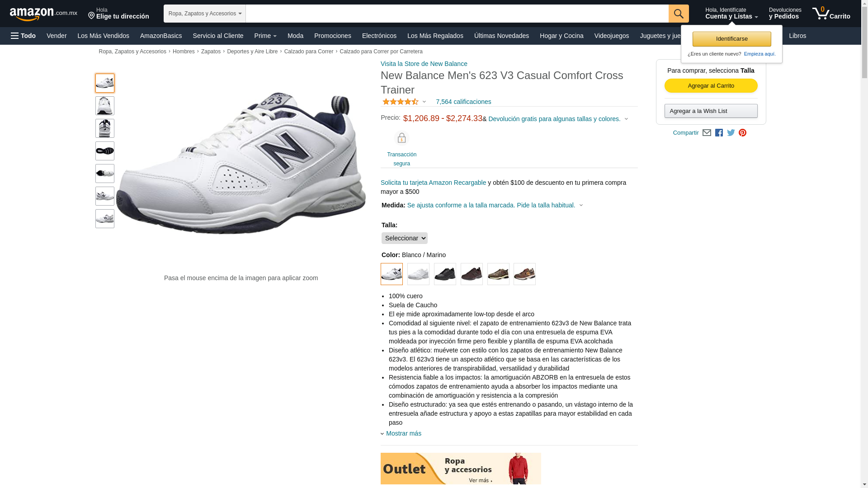Image resolution: width=868 pixels, height=488 pixels.
Task: Select the black shoe color swatch
Action: point(445,274)
